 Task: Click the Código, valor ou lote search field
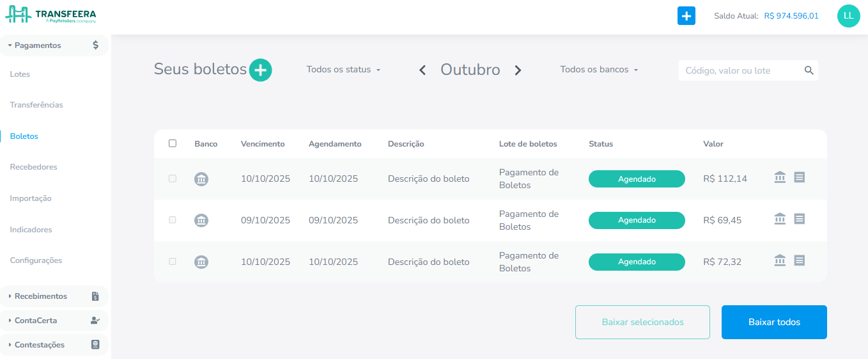740,70
